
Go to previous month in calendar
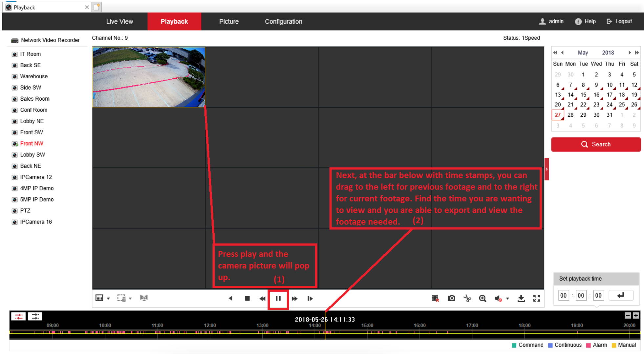tap(562, 52)
